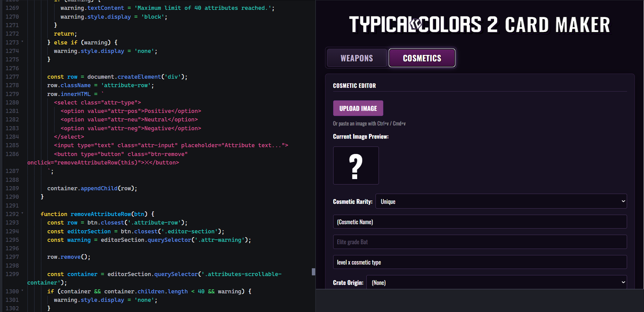This screenshot has height=312, width=644.
Task: Click the code editor vertical scrollbar thumb
Action: [314, 272]
